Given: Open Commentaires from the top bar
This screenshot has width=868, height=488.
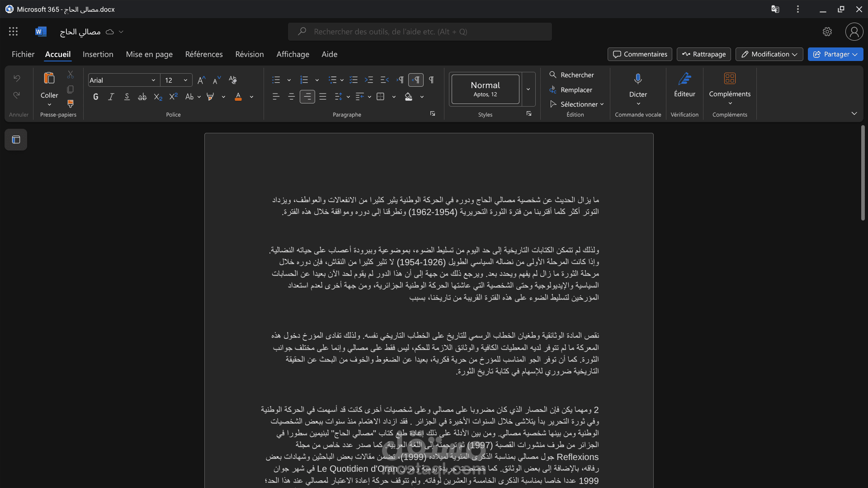Looking at the screenshot, I should [639, 54].
